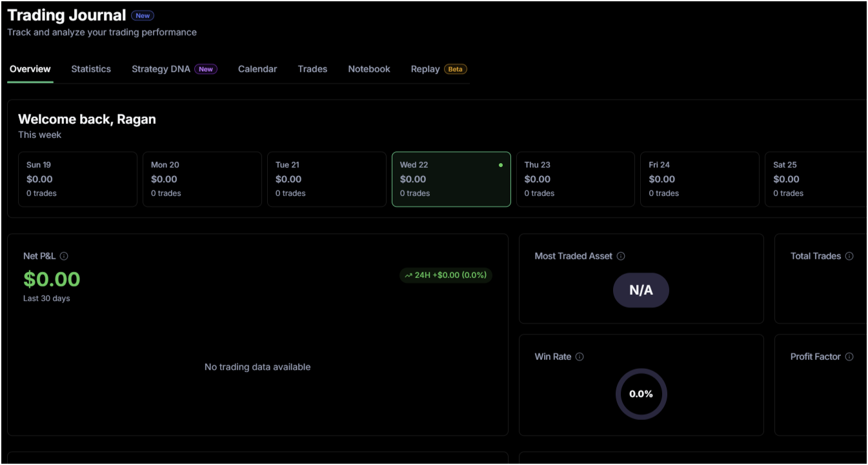Click the 'Net P&L' label
This screenshot has width=868, height=465.
click(39, 256)
